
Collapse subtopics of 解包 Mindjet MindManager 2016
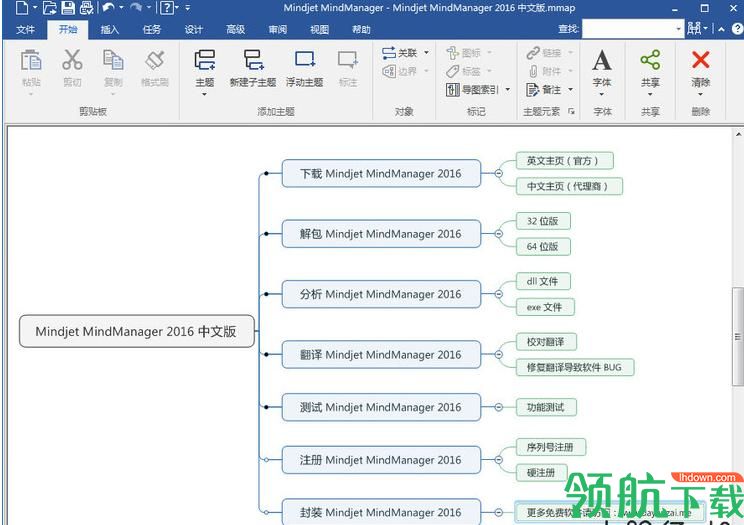pyautogui.click(x=498, y=234)
